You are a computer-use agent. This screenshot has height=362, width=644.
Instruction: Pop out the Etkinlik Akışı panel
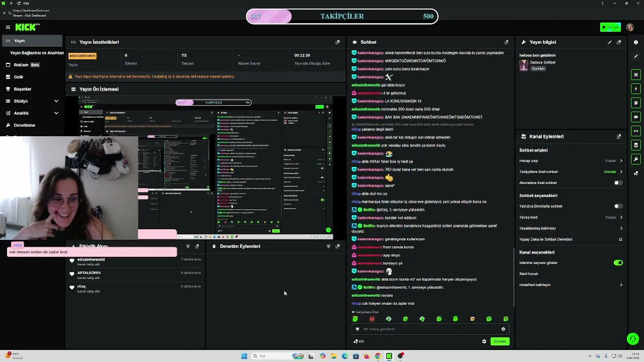(x=197, y=246)
